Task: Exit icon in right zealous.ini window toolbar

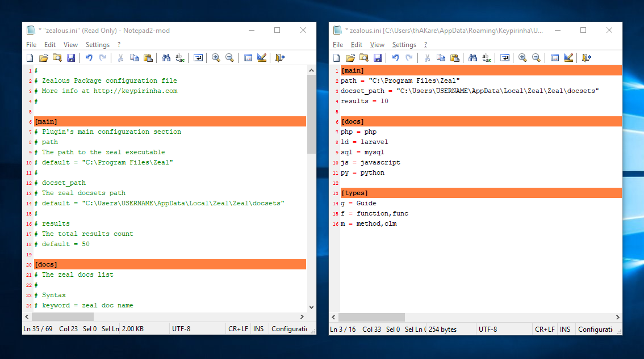Action: coord(587,58)
